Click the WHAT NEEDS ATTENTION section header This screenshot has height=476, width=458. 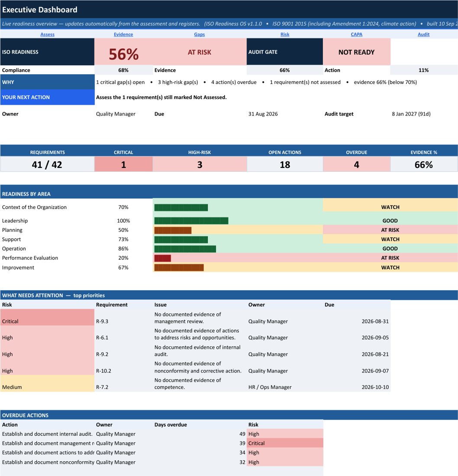pyautogui.click(x=229, y=295)
